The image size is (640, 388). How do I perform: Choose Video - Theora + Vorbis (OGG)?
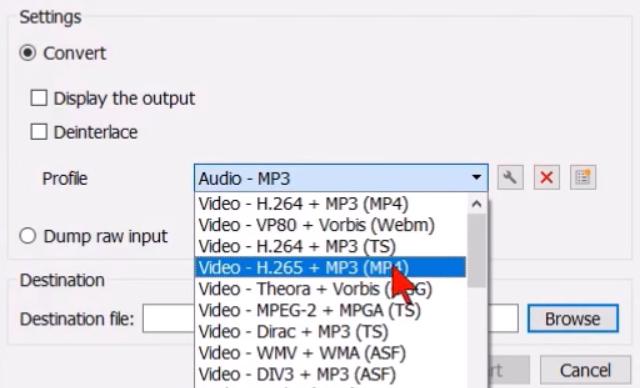click(x=330, y=289)
